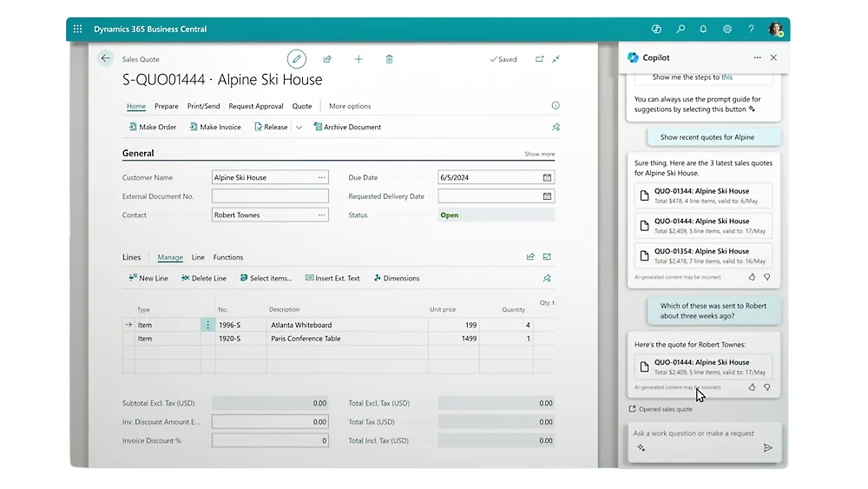
Task: Select the Line tab in Lines
Action: (x=198, y=257)
